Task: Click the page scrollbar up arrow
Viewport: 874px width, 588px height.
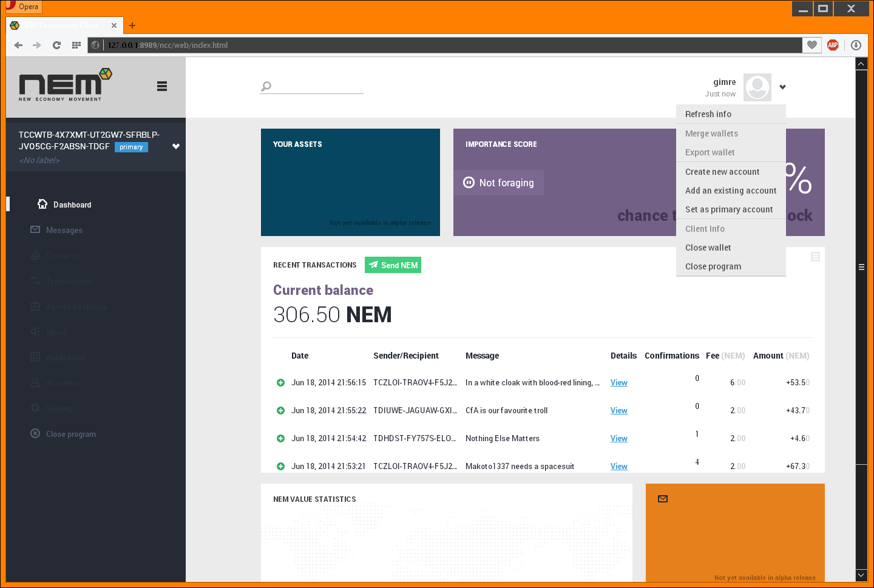Action: coord(861,64)
